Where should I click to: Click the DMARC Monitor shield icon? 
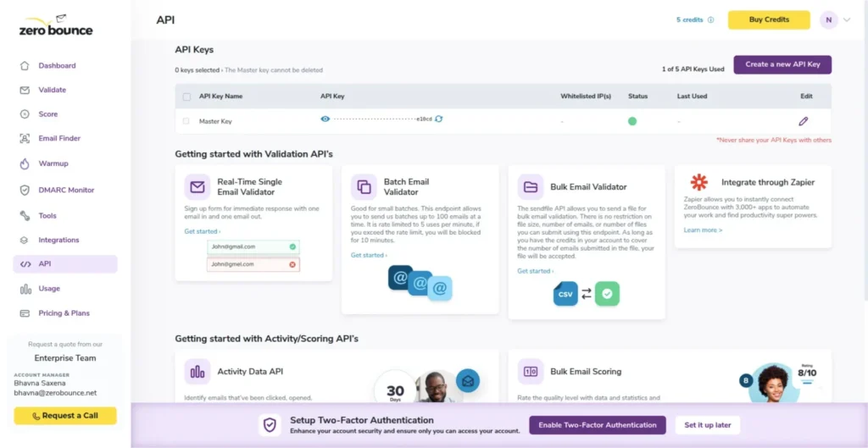[25, 191]
